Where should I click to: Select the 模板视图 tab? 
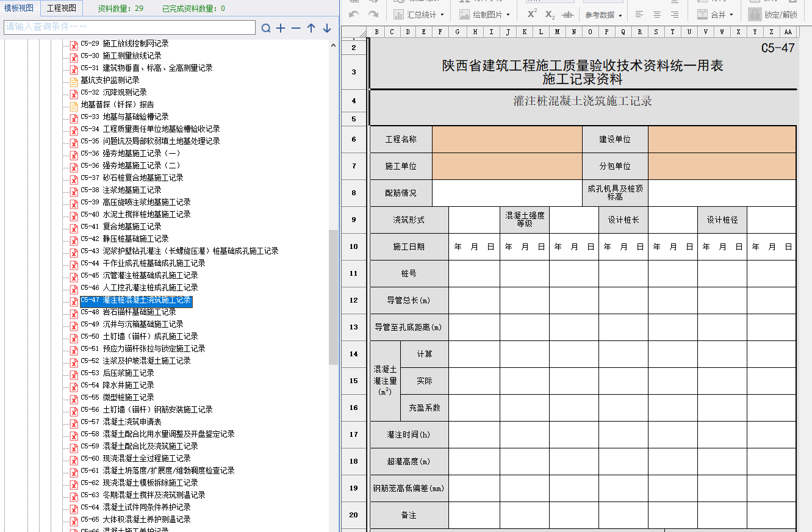20,8
